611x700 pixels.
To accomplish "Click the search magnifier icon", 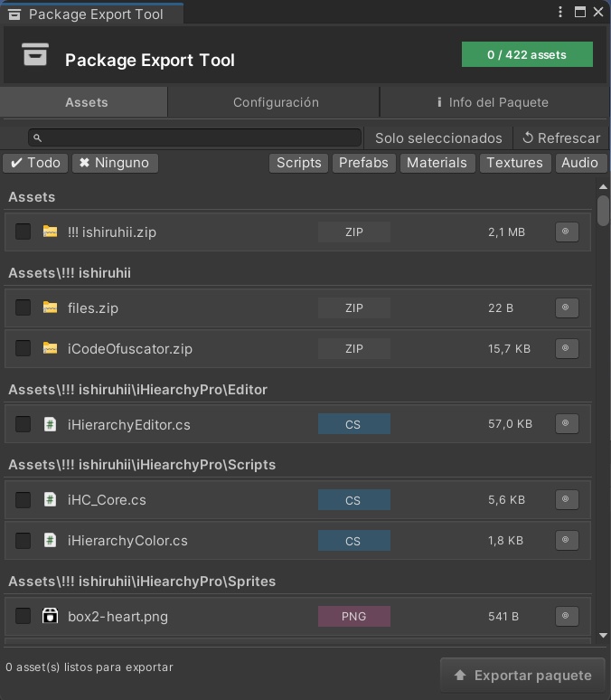I will (37, 138).
